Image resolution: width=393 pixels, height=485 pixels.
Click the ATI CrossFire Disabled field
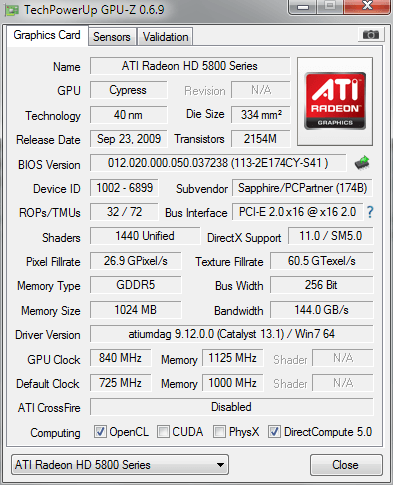point(232,407)
